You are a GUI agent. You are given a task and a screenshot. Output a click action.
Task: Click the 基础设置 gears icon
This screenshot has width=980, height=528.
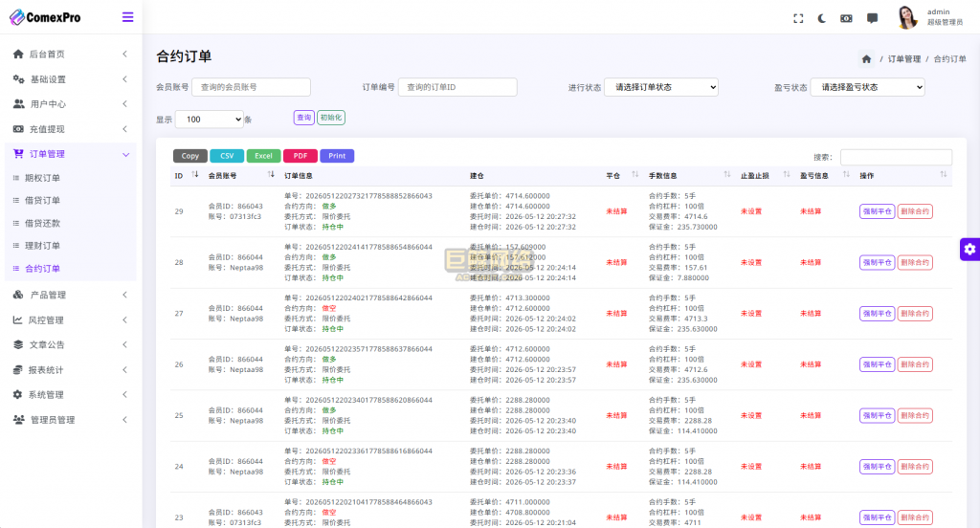pos(18,78)
